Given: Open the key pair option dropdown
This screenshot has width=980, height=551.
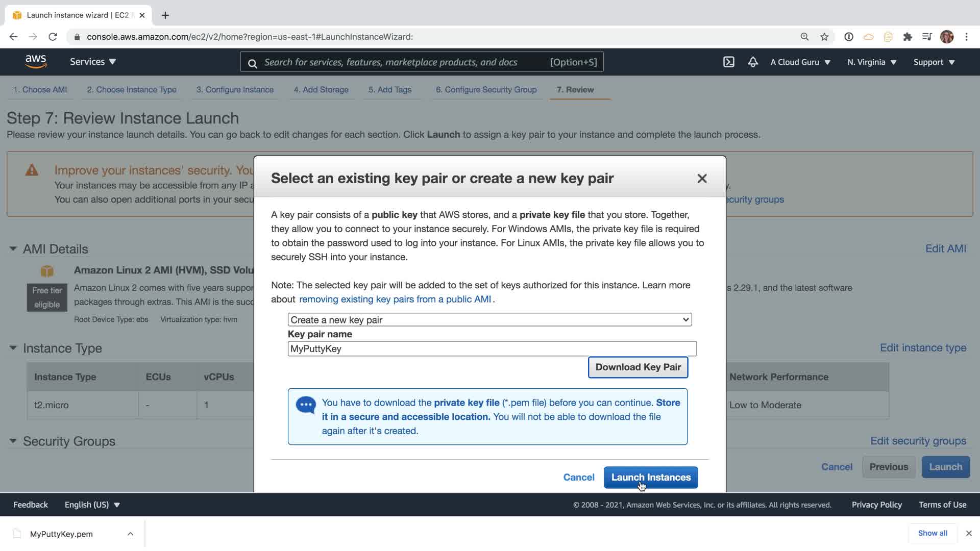Looking at the screenshot, I should point(489,320).
